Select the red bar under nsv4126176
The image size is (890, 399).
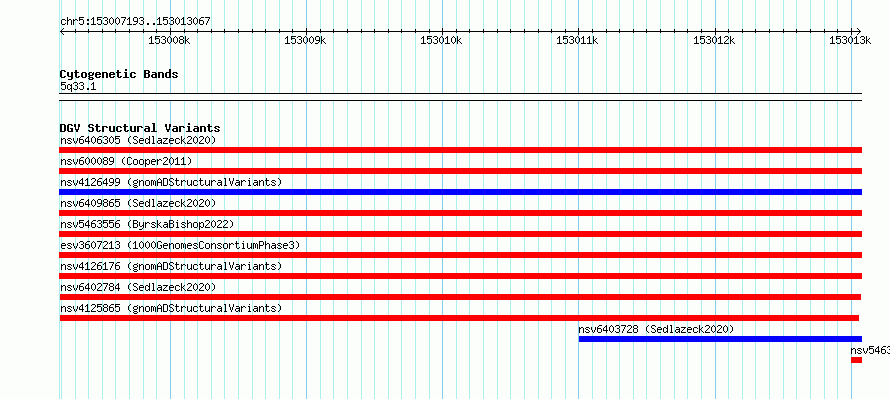point(460,276)
